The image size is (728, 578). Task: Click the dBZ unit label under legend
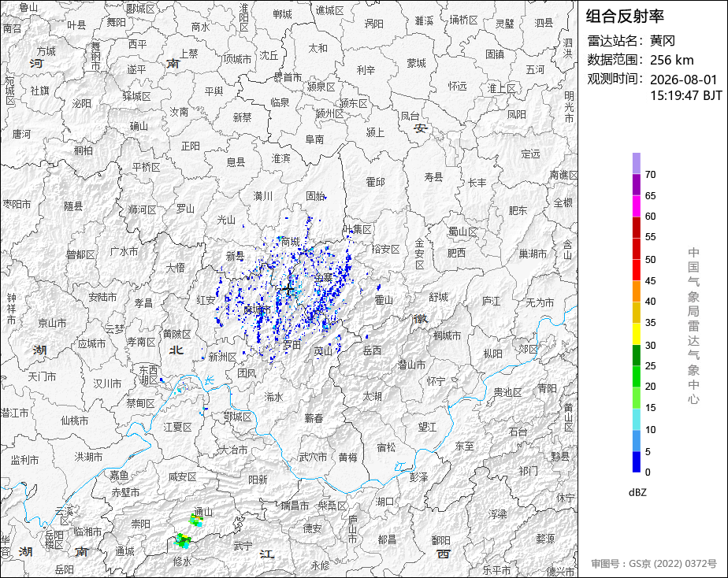point(637,492)
